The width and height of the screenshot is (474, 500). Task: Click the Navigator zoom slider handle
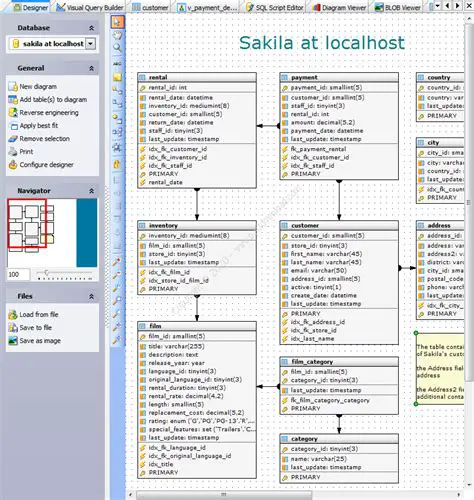tap(46, 273)
